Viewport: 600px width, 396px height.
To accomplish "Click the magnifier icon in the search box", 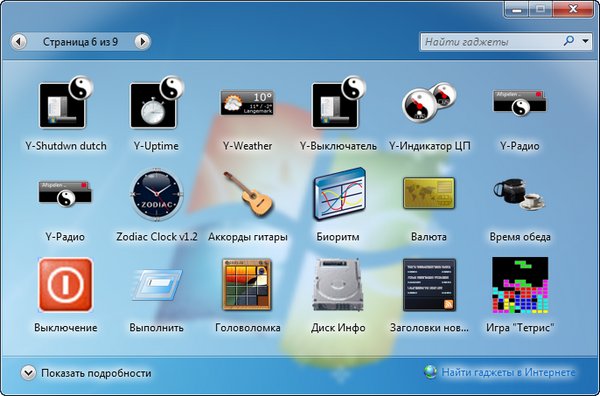I will point(569,41).
